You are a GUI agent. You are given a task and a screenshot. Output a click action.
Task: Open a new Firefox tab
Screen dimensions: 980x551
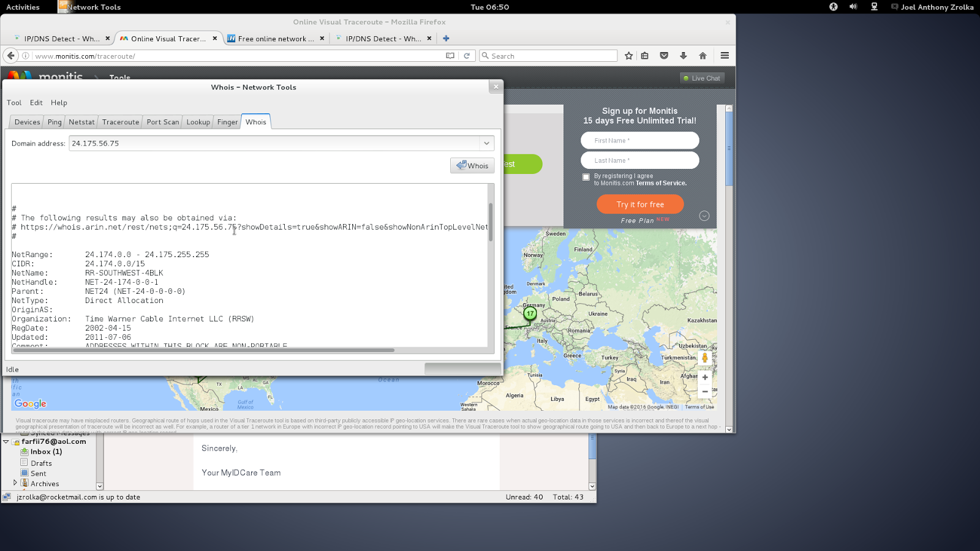tap(446, 39)
